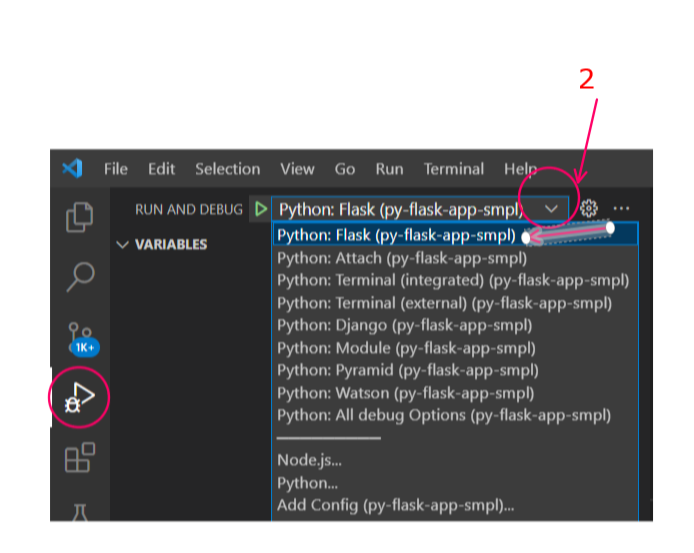The image size is (694, 553).
Task: Click the VS Code logo icon
Action: point(72,169)
